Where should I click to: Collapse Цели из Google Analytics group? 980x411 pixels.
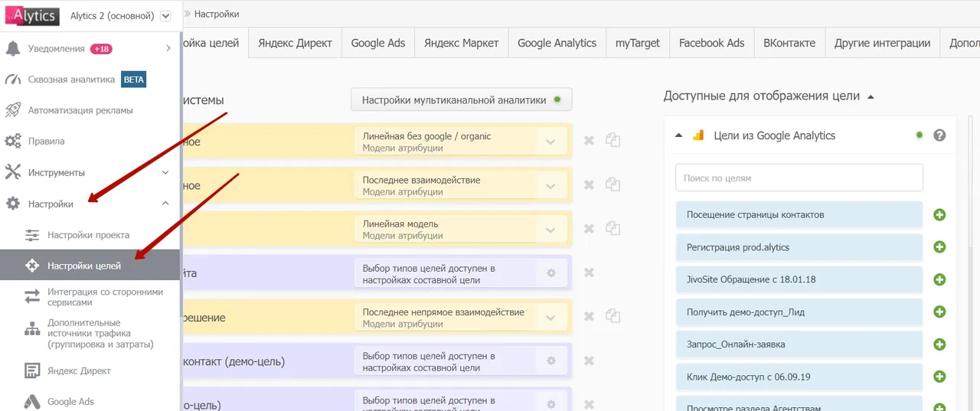[x=678, y=135]
